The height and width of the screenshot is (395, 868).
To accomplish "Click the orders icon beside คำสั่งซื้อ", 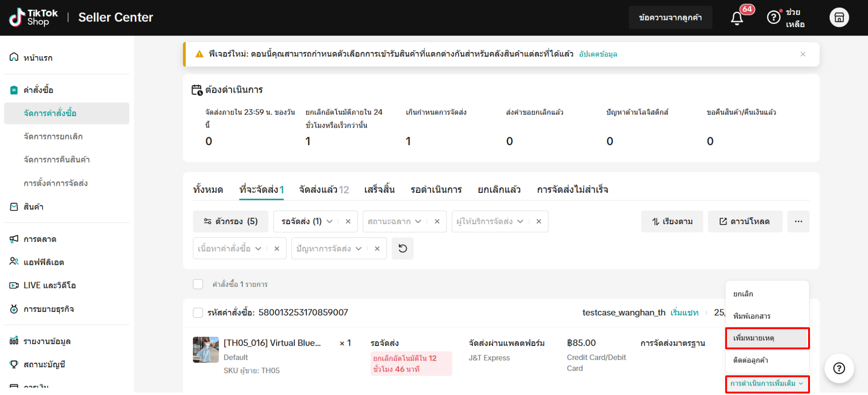I will pyautogui.click(x=14, y=90).
